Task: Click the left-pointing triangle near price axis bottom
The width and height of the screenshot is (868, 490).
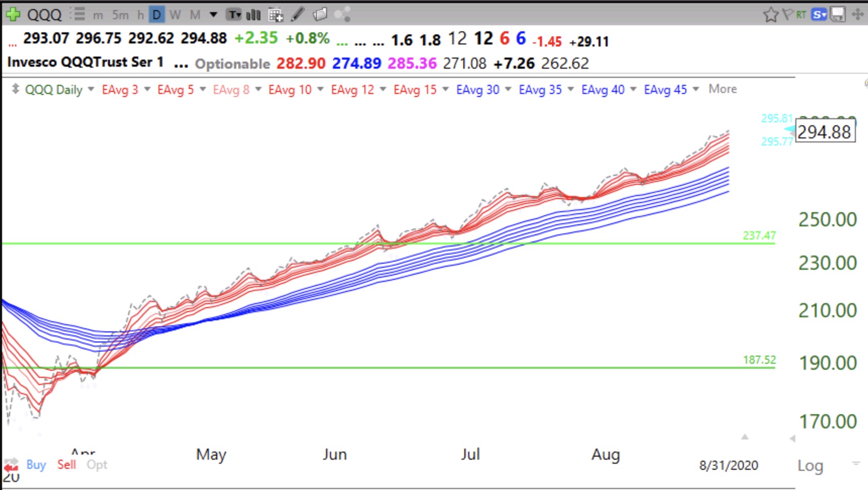Action: coord(792,438)
